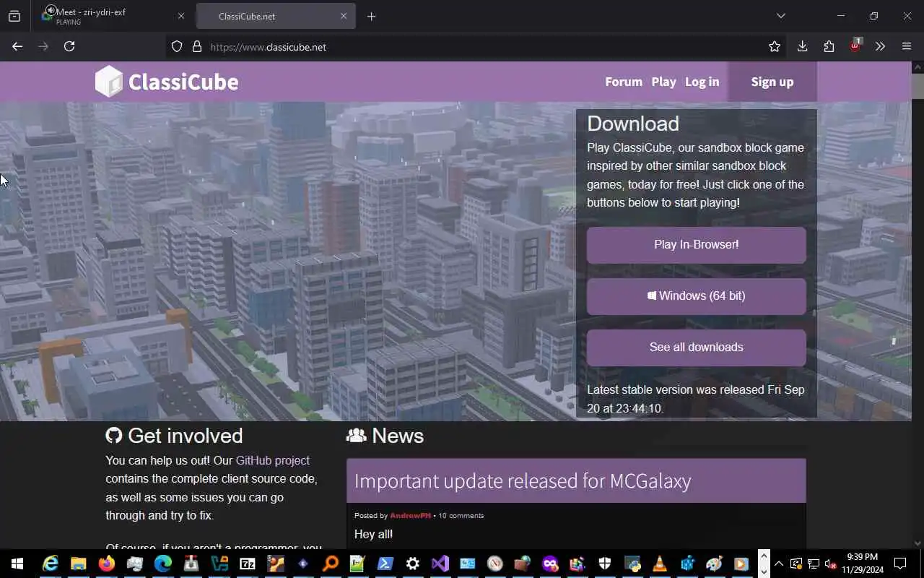Open AndrewPH's author profile

coord(410,515)
